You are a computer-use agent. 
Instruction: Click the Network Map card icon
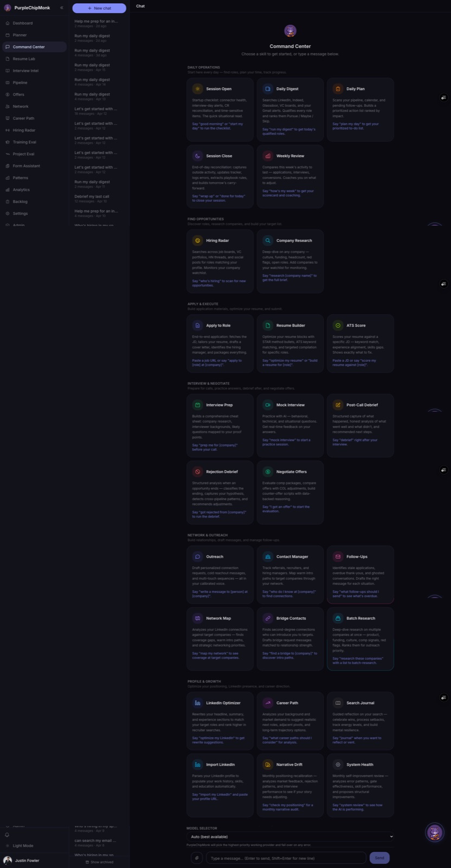pyautogui.click(x=198, y=618)
